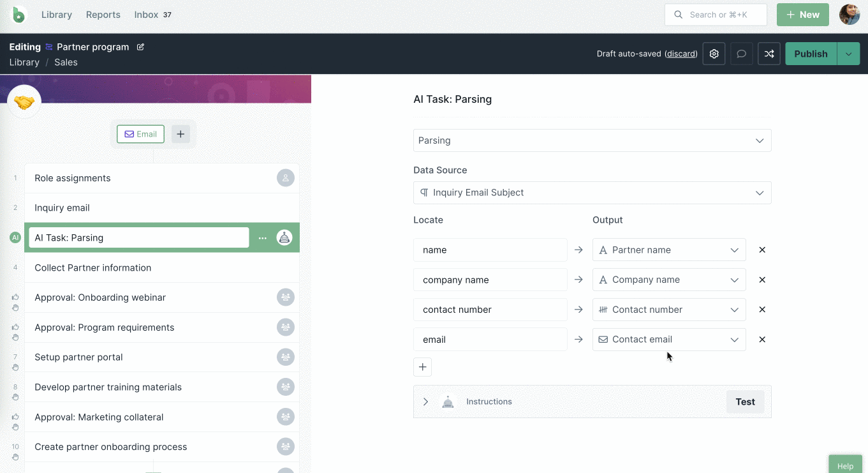Screen dimensions: 868x473
Task: Go to the Reports tab
Action: (103, 15)
